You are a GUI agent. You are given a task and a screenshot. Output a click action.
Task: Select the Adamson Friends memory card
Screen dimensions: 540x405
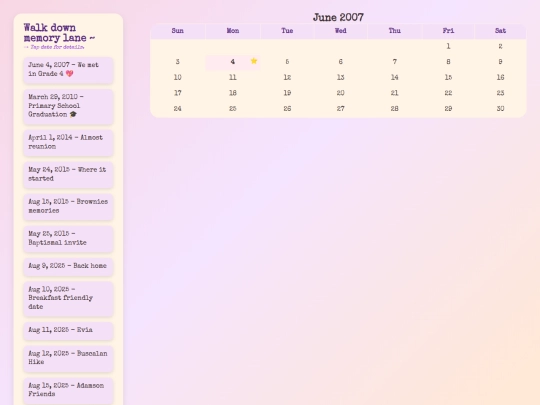[x=68, y=390]
